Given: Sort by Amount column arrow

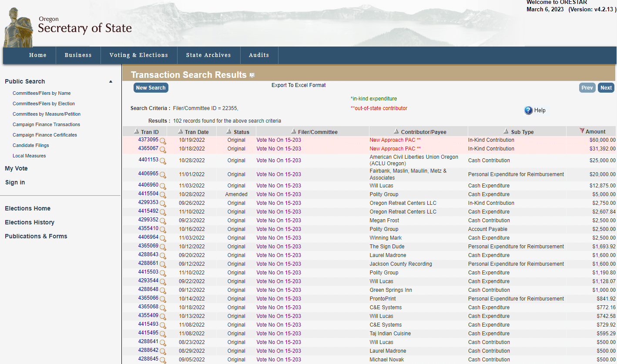Looking at the screenshot, I should tap(582, 131).
